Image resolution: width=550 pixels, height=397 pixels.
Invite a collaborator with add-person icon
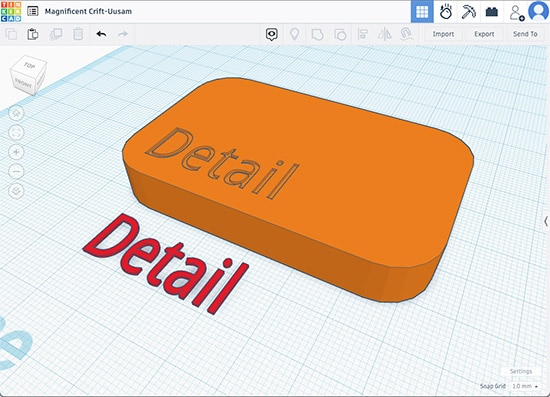click(516, 13)
